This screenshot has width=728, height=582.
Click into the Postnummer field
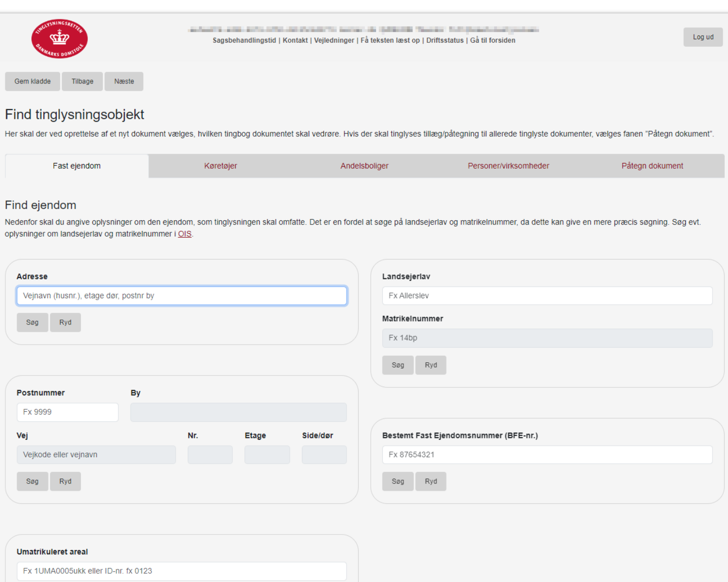click(67, 412)
